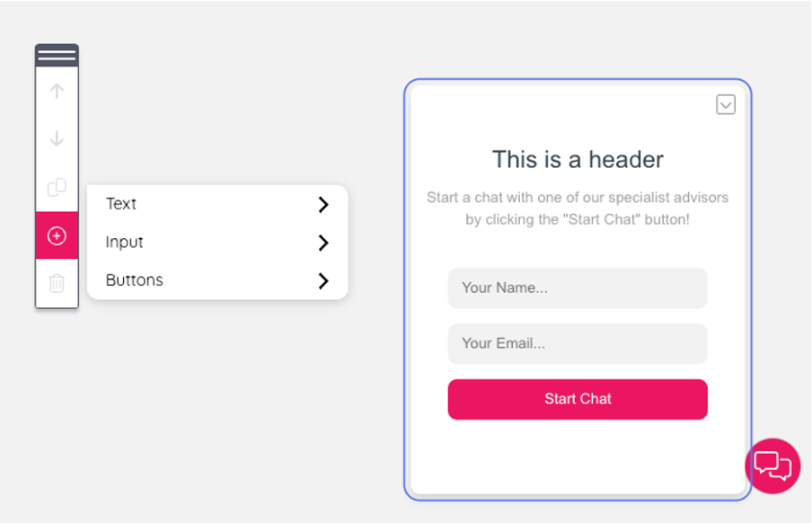Click the hamburger drag handle on toolbar
This screenshot has height=523, width=812.
point(57,56)
